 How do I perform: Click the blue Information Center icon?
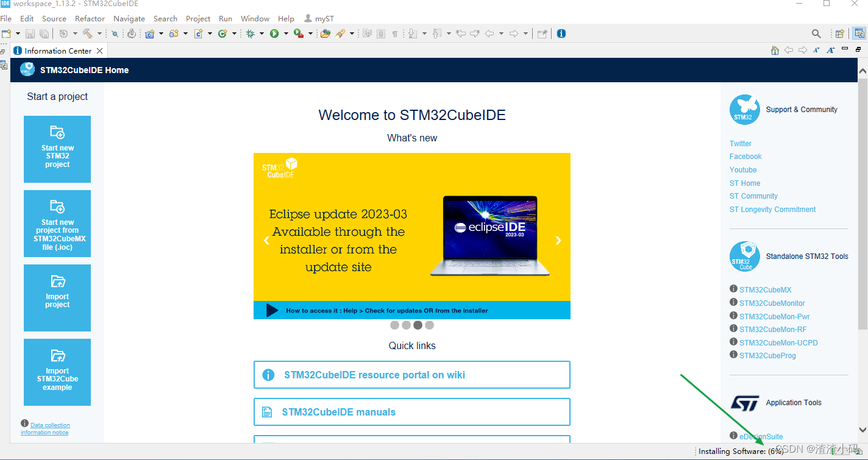561,34
